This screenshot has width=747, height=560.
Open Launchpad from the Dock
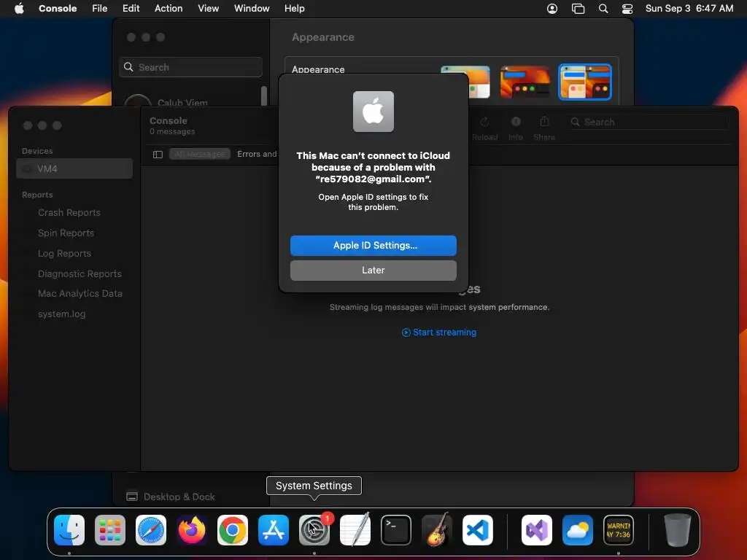coord(110,530)
